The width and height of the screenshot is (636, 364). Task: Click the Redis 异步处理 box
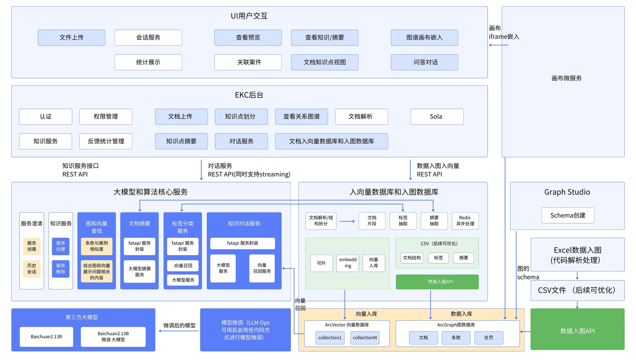(x=465, y=221)
